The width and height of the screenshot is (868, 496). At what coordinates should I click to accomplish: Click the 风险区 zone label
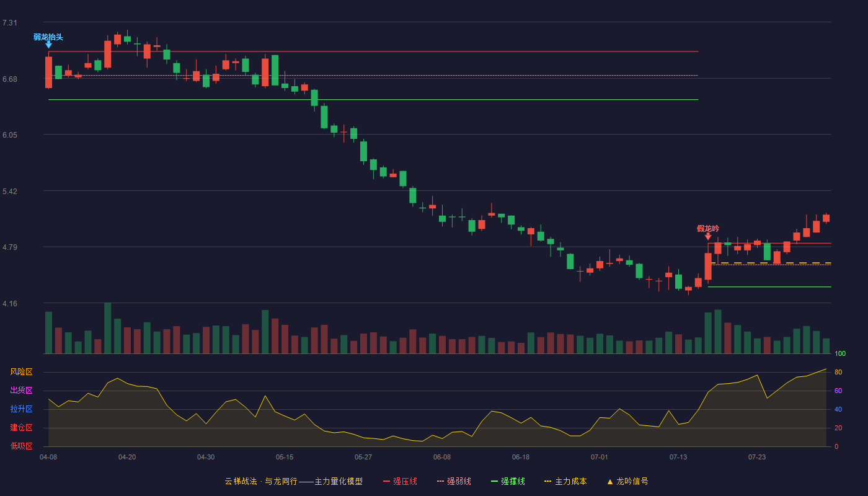point(21,372)
